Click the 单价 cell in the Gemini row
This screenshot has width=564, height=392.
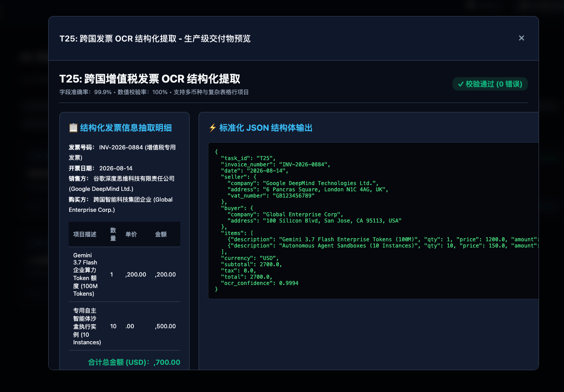click(x=136, y=274)
